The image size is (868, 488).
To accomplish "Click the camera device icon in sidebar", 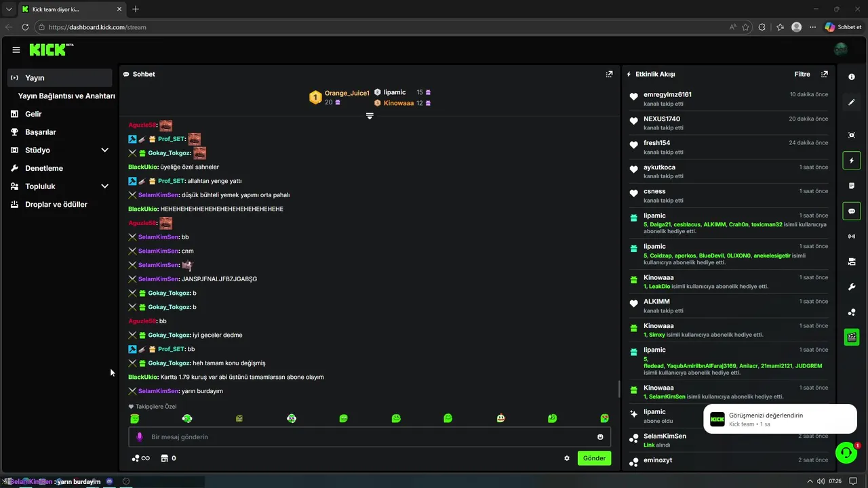I will (x=852, y=262).
